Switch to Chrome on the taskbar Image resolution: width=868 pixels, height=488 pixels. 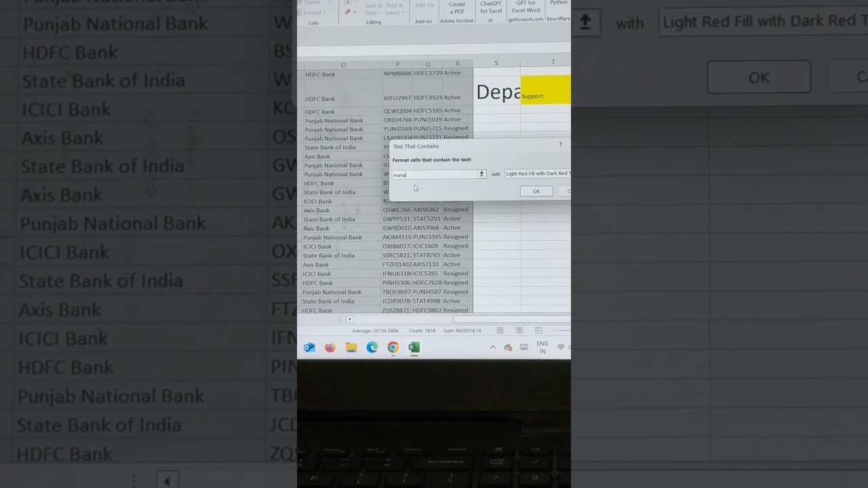[x=393, y=348]
